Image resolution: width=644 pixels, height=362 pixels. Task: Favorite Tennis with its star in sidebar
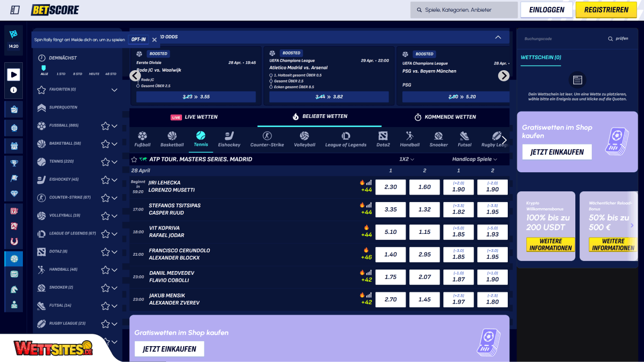[x=105, y=162]
